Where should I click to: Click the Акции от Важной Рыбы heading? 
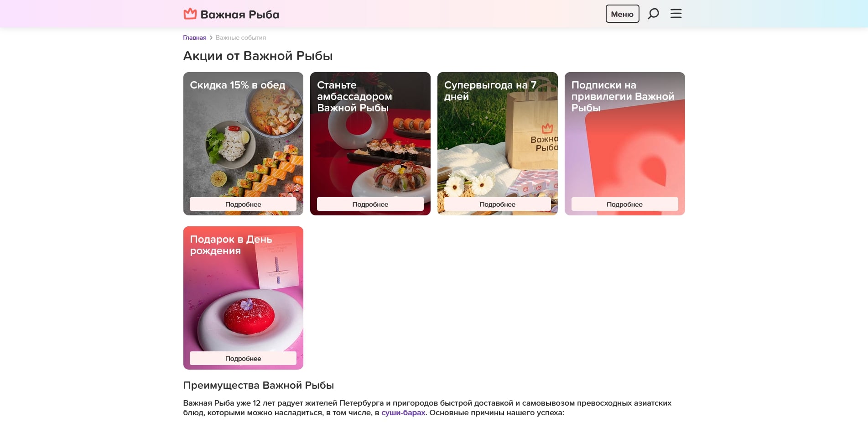pyautogui.click(x=258, y=56)
